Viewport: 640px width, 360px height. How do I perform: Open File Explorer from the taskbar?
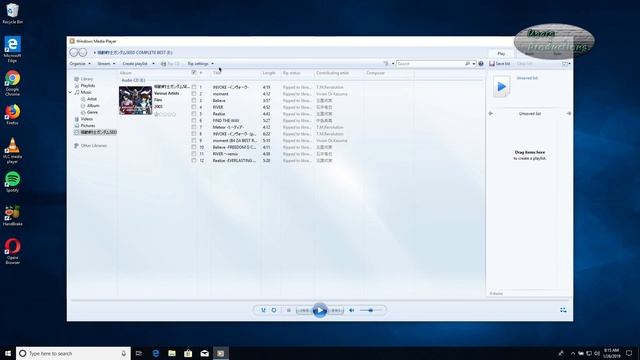point(172,353)
